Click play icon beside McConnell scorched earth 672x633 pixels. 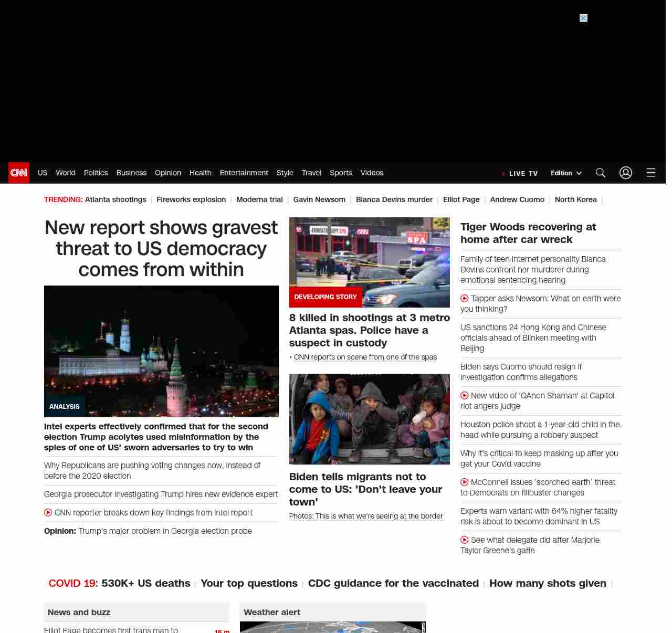point(465,482)
